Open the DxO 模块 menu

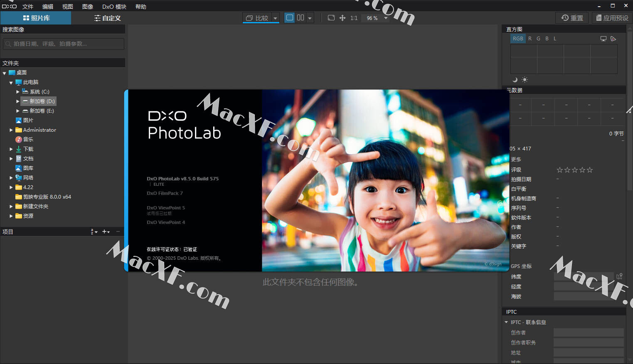point(114,7)
